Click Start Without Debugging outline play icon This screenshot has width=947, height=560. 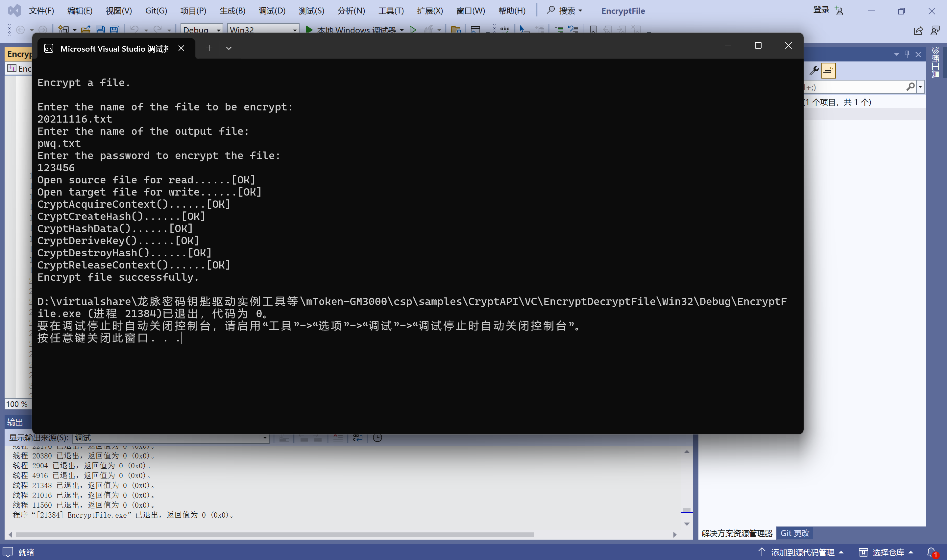tap(413, 30)
